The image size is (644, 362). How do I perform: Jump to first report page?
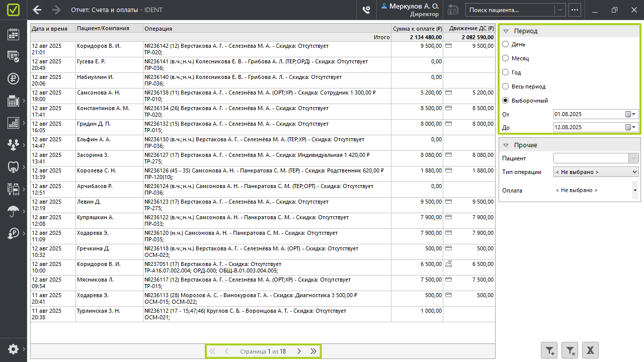[212, 351]
